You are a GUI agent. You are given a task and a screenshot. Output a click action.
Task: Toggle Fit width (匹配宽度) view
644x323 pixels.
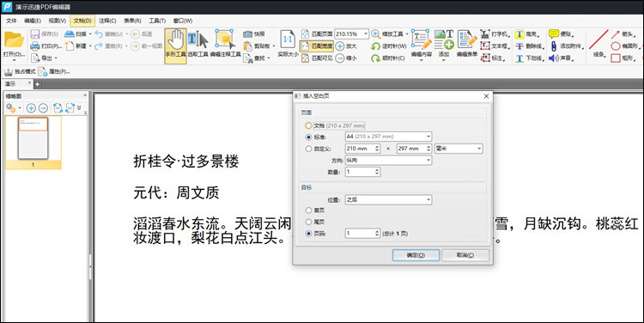point(317,46)
